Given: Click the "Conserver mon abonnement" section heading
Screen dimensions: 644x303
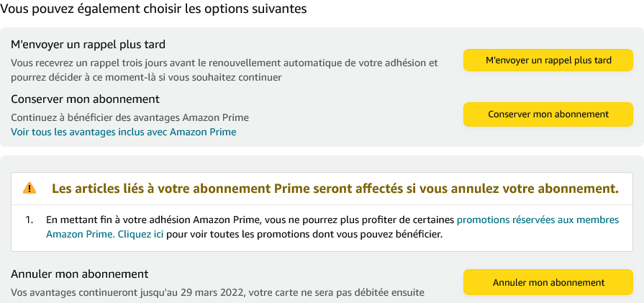Looking at the screenshot, I should pos(85,99).
